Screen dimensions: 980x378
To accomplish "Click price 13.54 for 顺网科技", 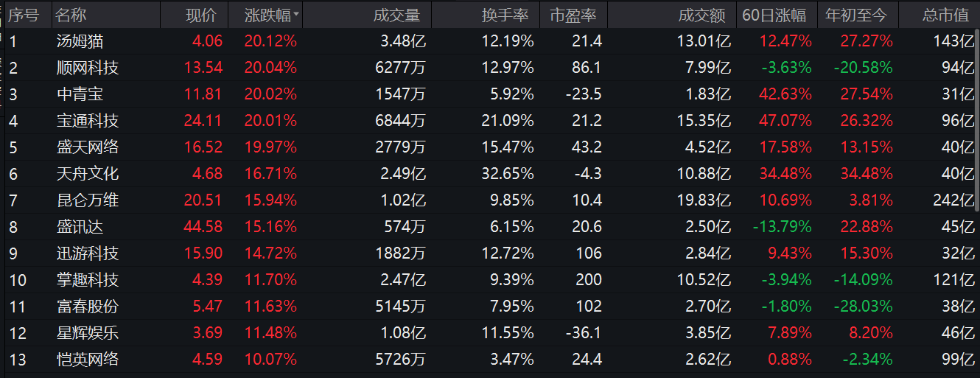I will [x=203, y=68].
